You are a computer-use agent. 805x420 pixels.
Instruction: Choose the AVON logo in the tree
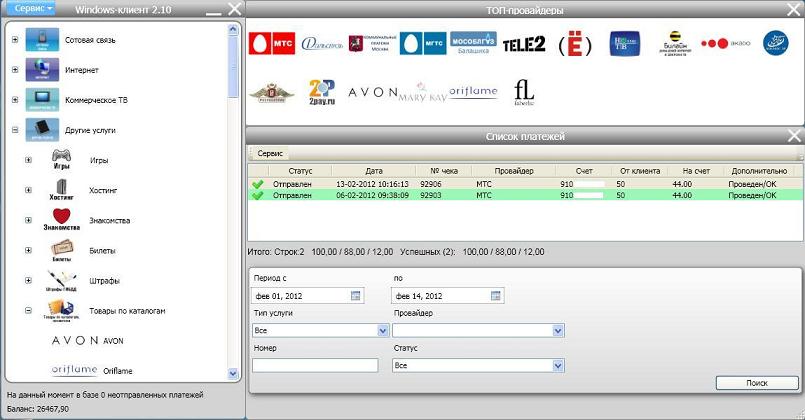[x=75, y=340]
